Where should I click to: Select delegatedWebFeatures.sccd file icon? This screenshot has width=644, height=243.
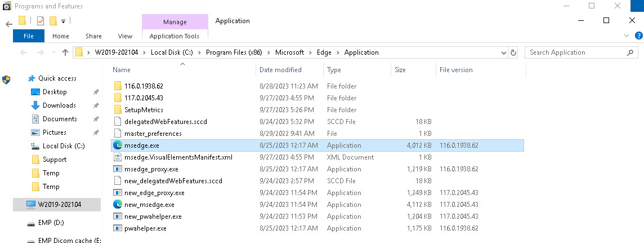tap(118, 122)
